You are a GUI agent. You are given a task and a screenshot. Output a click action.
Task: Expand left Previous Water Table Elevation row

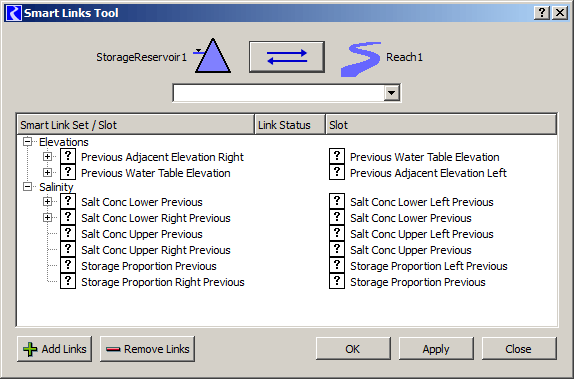coord(47,172)
